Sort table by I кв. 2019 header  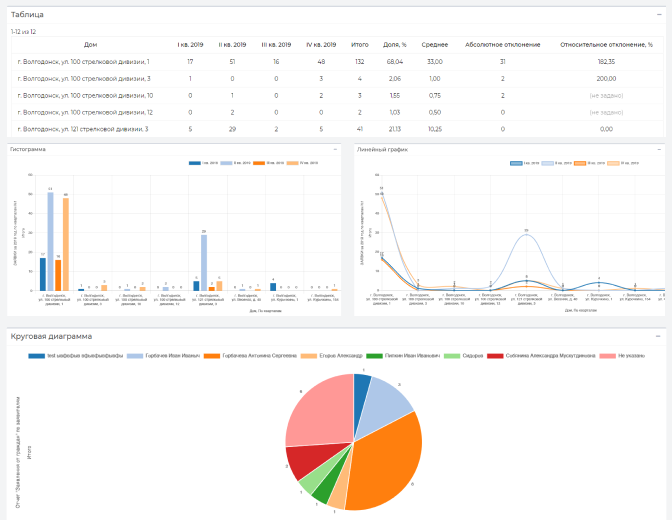(190, 45)
